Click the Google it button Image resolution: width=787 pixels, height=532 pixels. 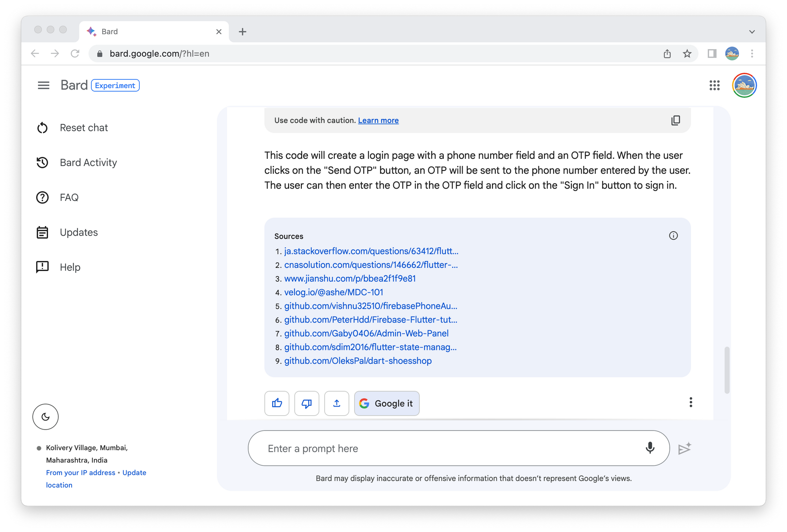tap(386, 403)
